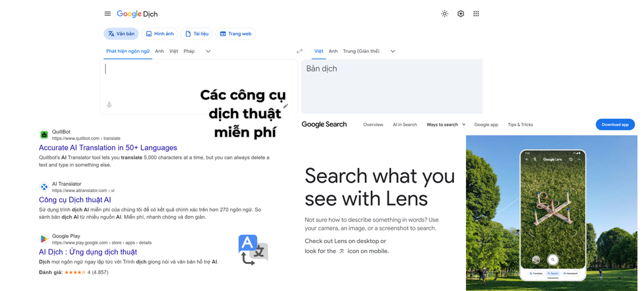Click the AI Translator site name text
The height and width of the screenshot is (291, 644).
coord(67,184)
